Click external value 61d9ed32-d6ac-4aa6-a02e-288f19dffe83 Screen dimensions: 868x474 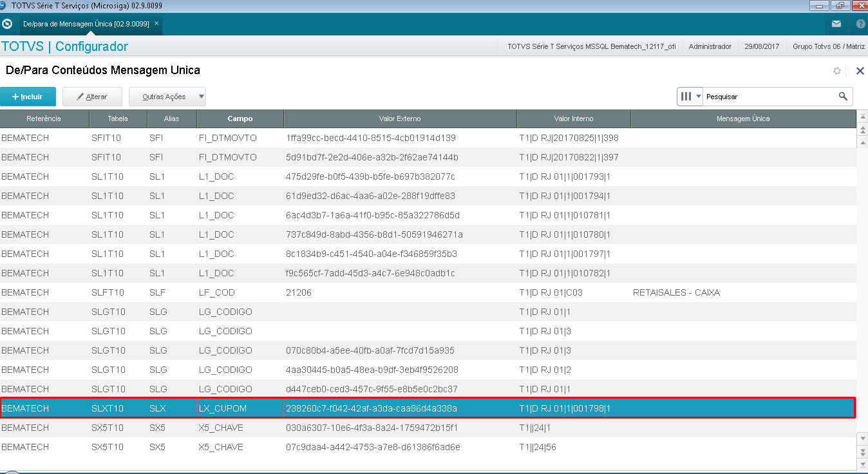pos(370,196)
